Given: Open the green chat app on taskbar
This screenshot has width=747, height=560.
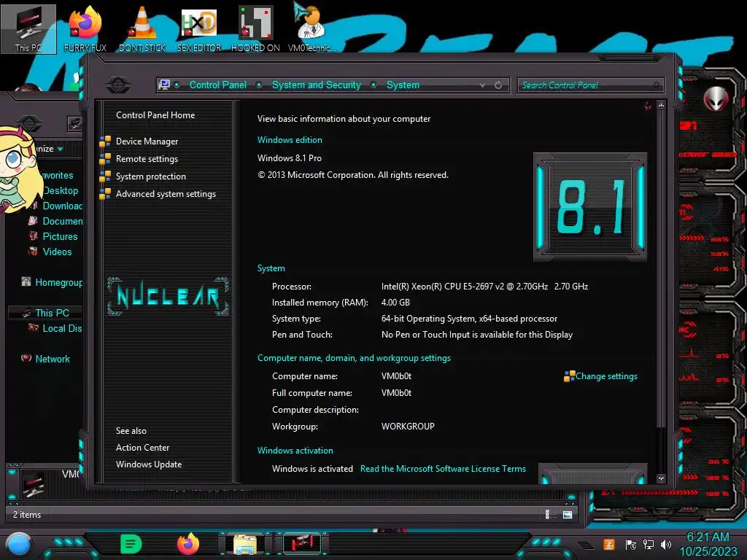Looking at the screenshot, I should 131,544.
